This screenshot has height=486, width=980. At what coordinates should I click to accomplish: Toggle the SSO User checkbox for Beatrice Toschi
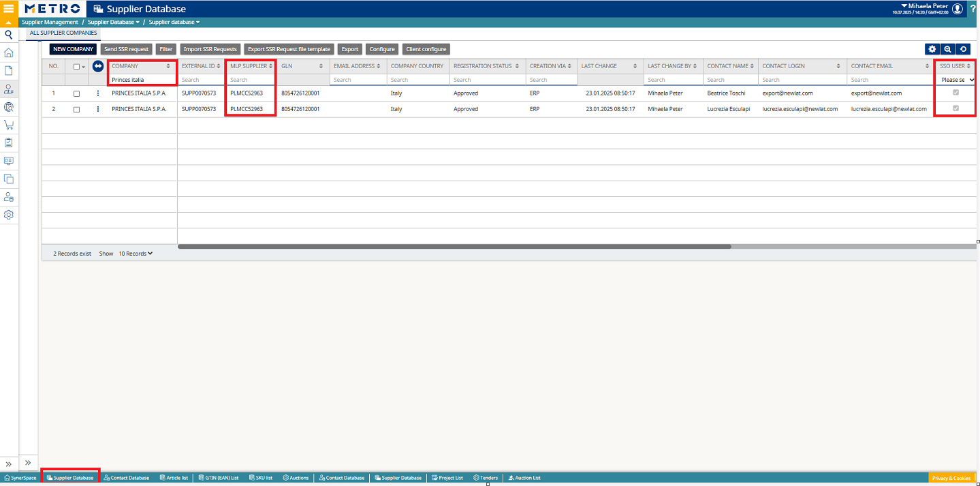955,93
